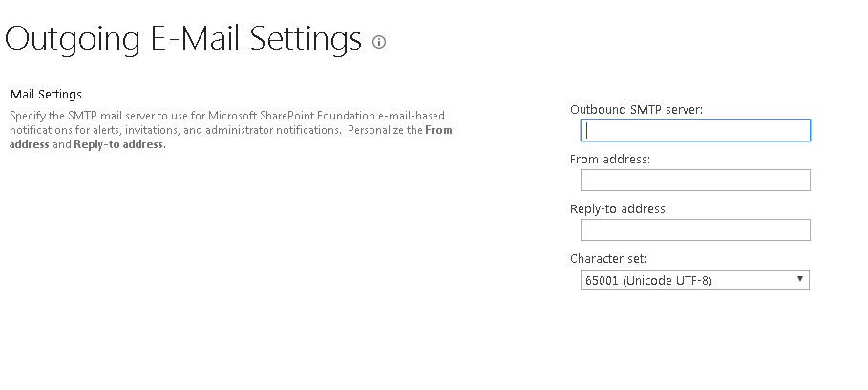Focus the Outbound SMTP server text box

[695, 130]
